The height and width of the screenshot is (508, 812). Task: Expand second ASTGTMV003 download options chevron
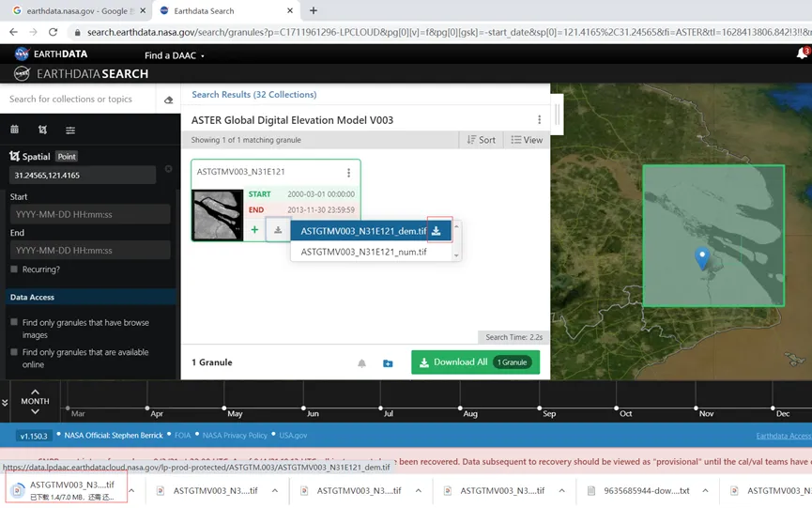click(275, 490)
